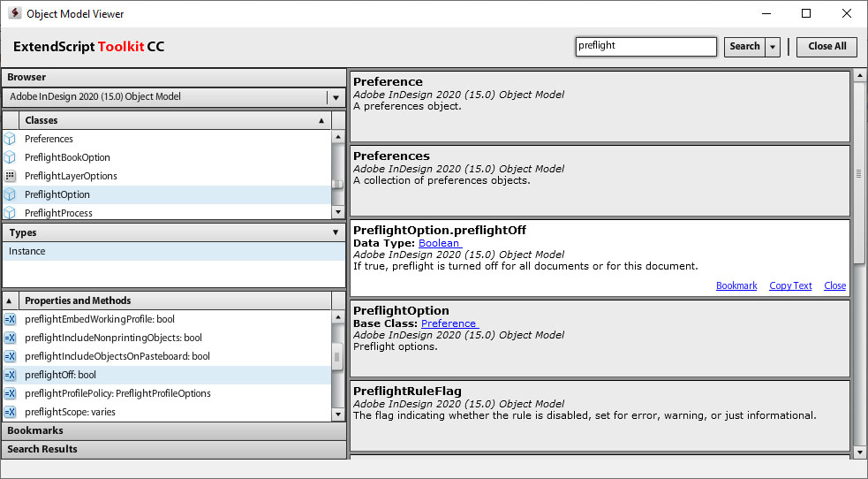
Task: Follow the Boolean data type link
Action: click(440, 243)
